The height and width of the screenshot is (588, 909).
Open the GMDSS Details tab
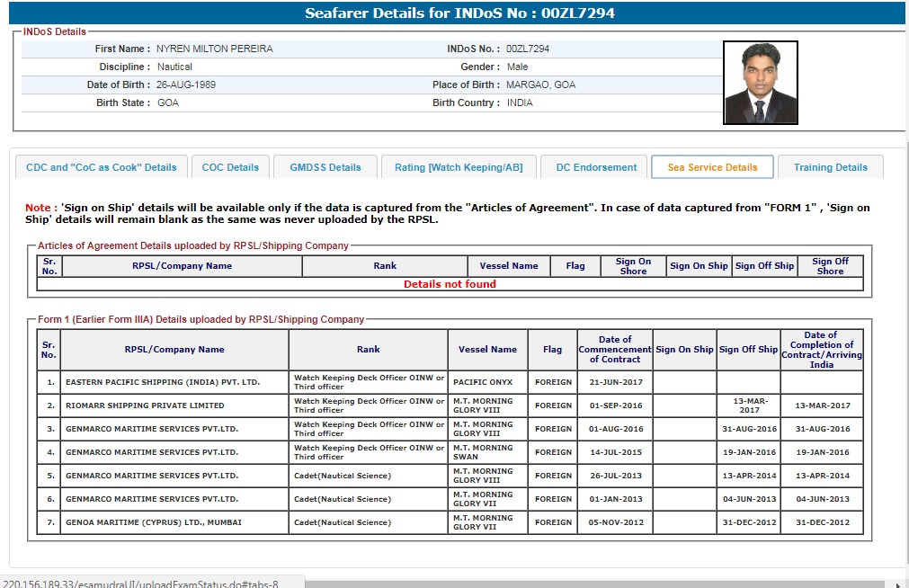[x=325, y=167]
